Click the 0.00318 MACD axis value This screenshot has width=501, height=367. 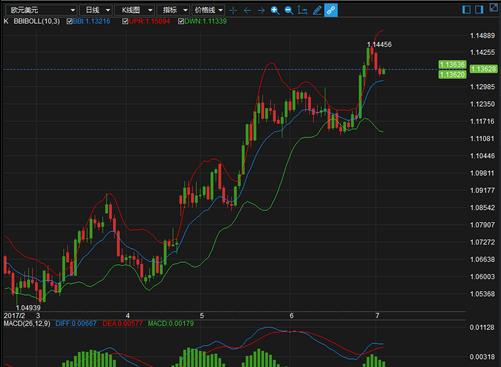(482, 357)
